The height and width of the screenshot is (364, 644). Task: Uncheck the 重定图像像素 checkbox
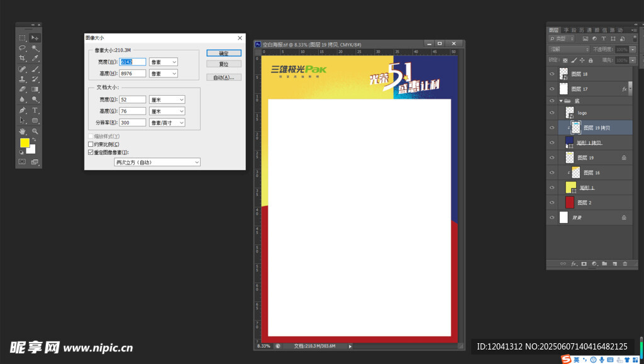click(91, 152)
